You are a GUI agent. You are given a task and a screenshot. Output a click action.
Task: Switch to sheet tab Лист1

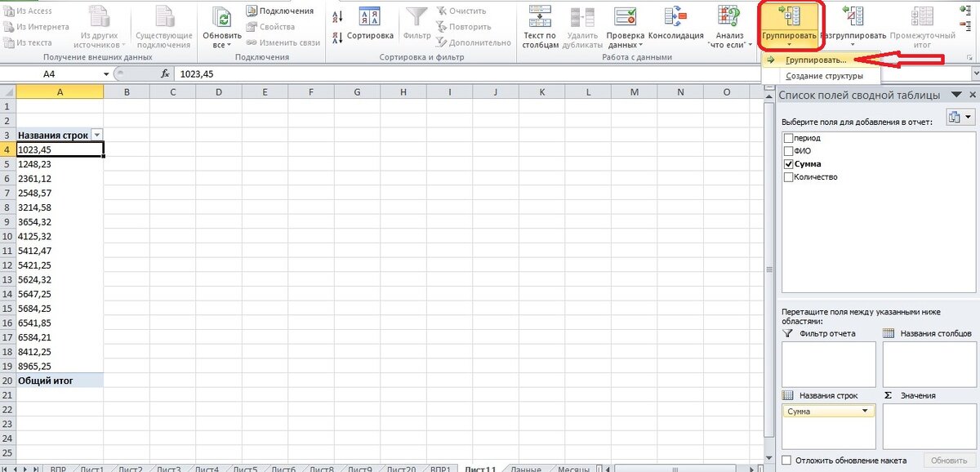[91, 469]
